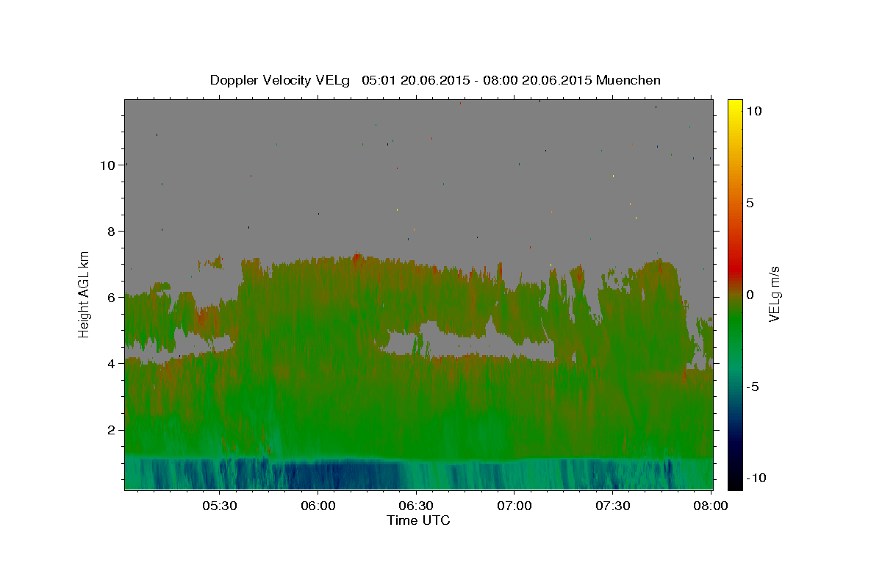882x588 pixels.
Task: Click the 05:30 time tick label
Action: [220, 506]
